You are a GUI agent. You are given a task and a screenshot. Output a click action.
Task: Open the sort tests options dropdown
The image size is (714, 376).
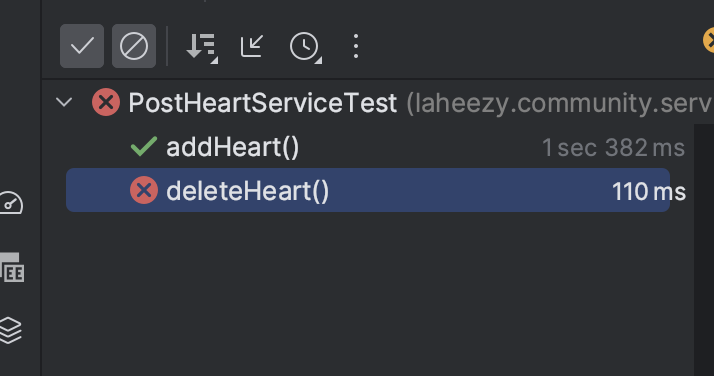point(202,46)
